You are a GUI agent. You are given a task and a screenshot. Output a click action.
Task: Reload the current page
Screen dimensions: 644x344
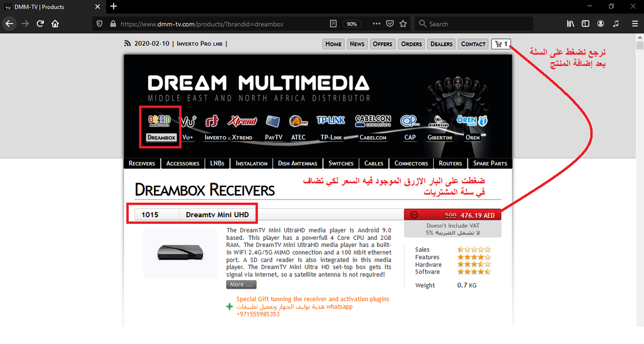[x=40, y=24]
